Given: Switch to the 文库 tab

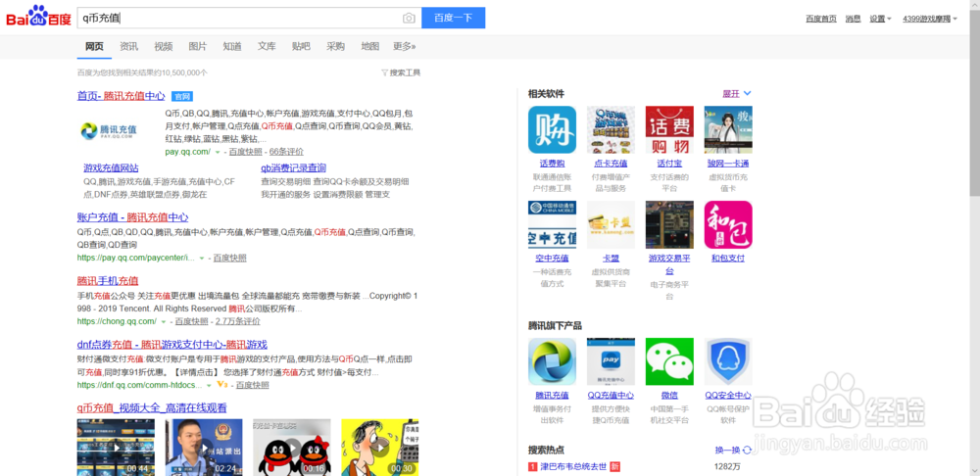Looking at the screenshot, I should click(x=267, y=46).
